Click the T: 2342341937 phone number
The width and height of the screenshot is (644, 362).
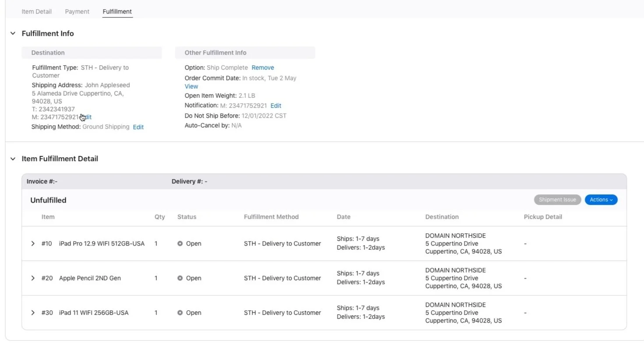(x=53, y=109)
